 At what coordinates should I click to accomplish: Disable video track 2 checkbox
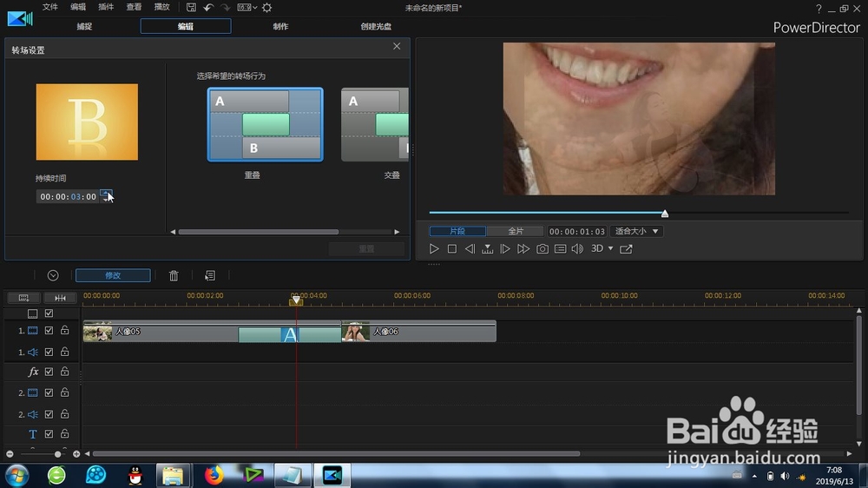point(49,392)
